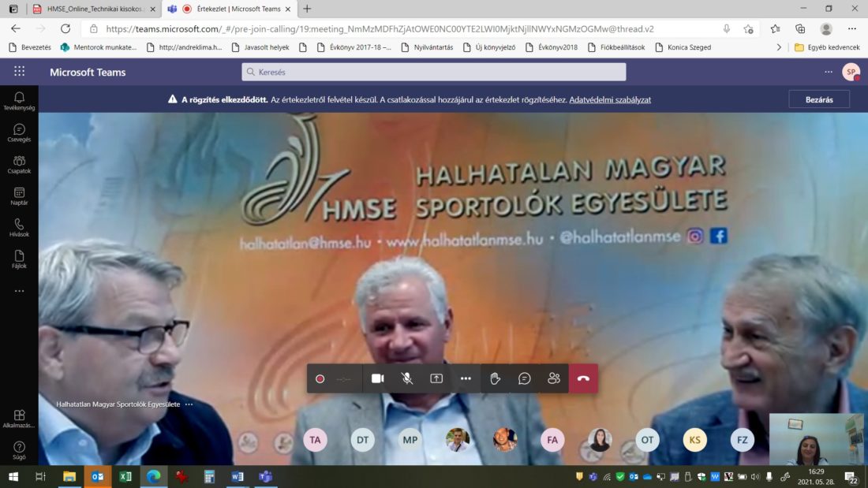Image resolution: width=868 pixels, height=488 pixels.
Task: Open the Csevegés chat section
Action: coord(19,132)
